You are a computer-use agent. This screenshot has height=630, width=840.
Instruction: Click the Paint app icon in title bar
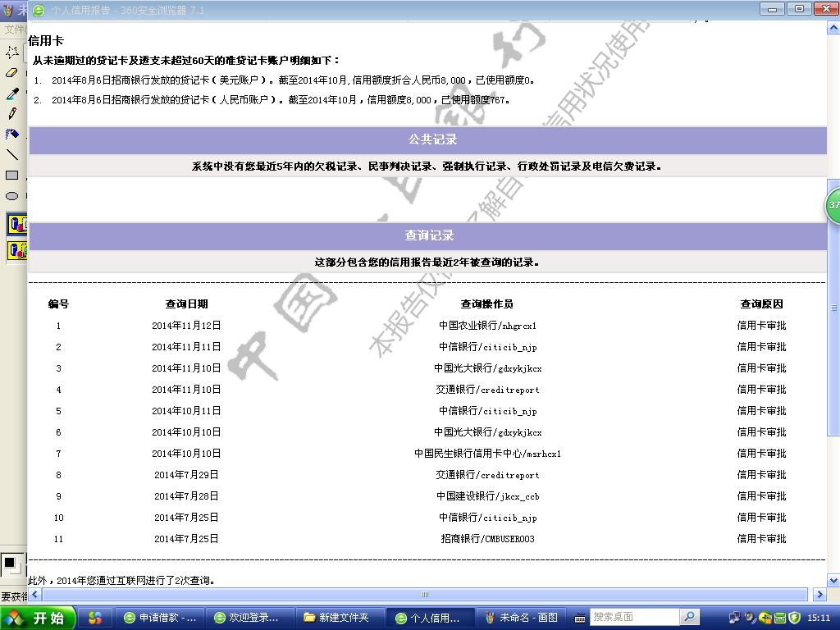[7, 10]
